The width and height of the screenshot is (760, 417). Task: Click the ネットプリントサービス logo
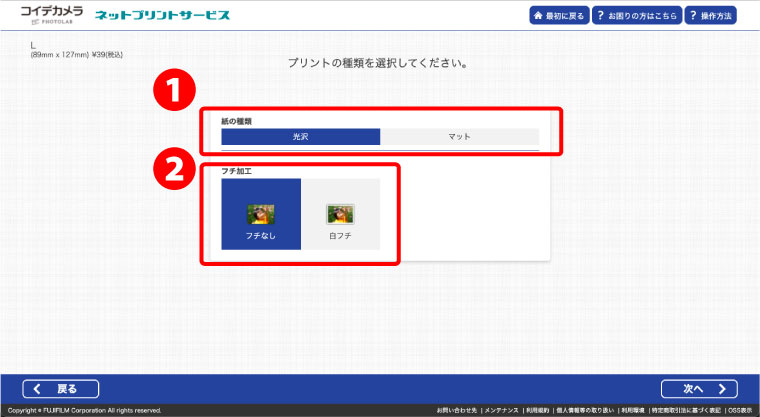[x=162, y=16]
